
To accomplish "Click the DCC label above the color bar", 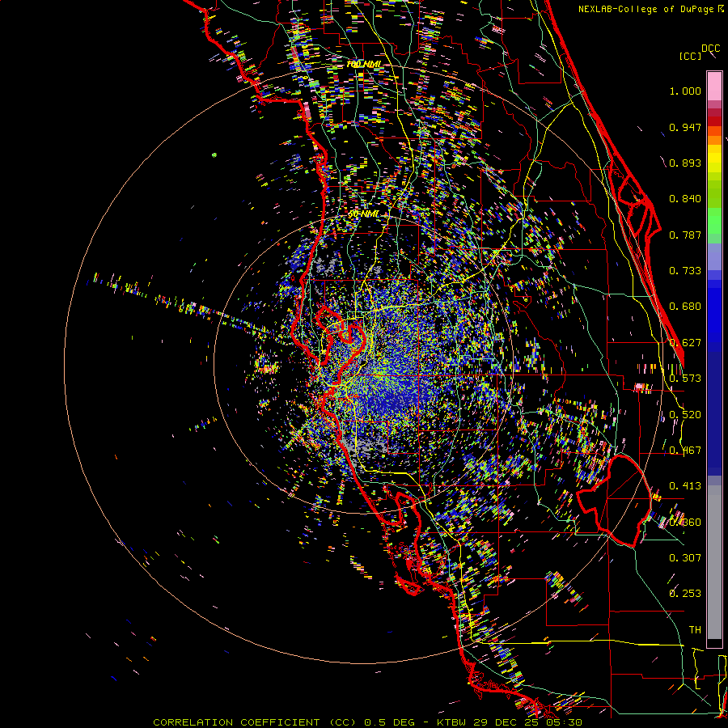I will (711, 49).
